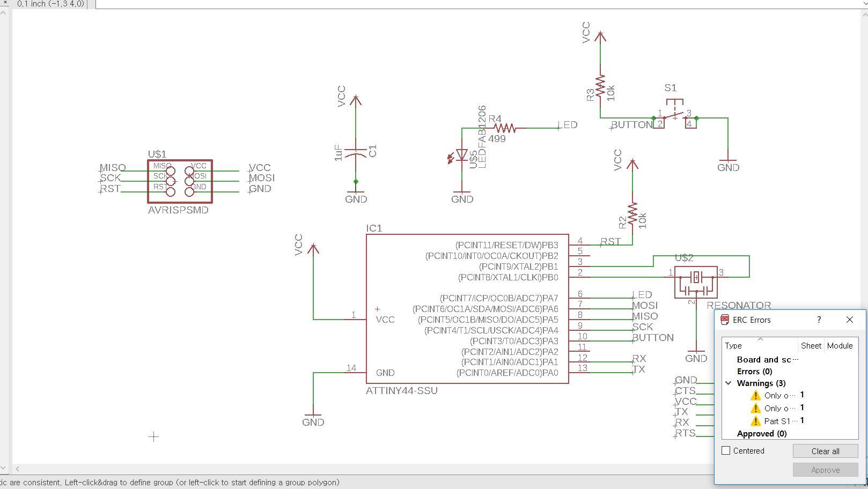Open the ERC Errors help question mark

pyautogui.click(x=819, y=320)
